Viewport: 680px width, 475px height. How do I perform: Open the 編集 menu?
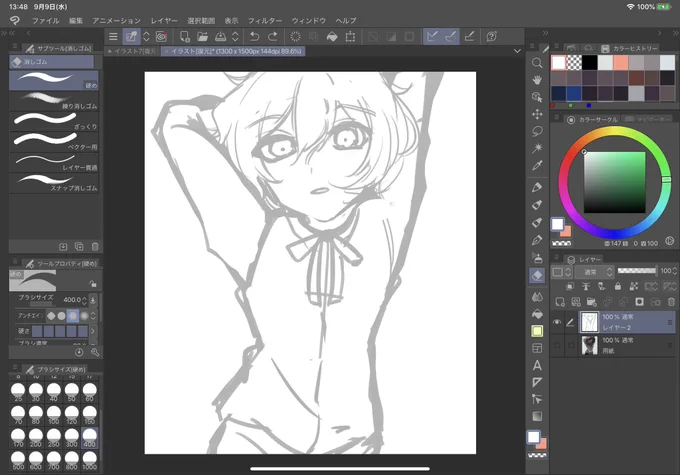coord(75,20)
